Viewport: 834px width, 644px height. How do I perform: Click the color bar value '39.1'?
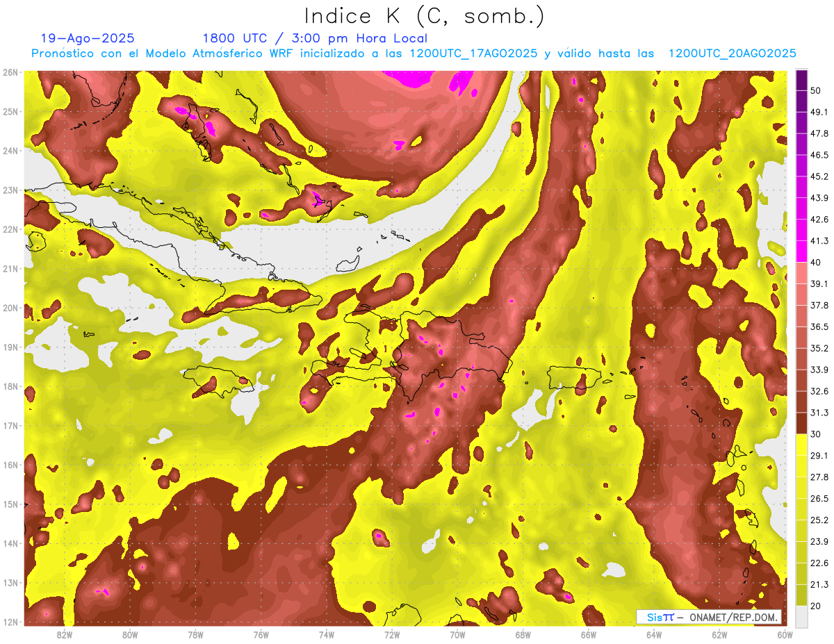[819, 283]
